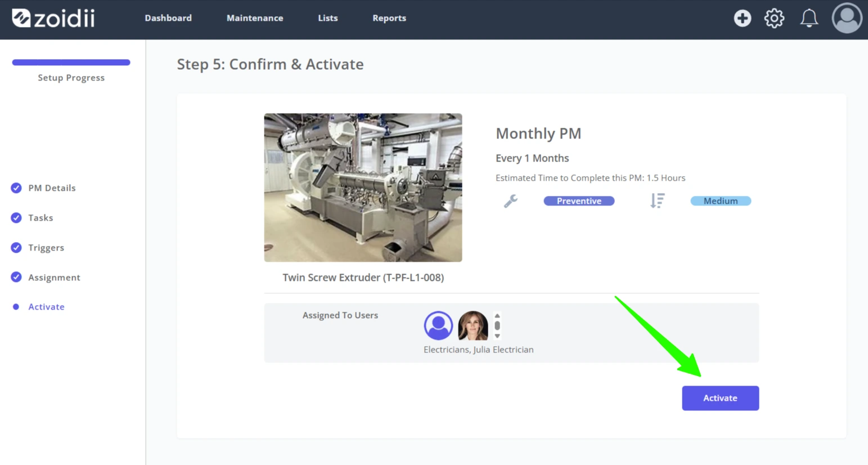Click the Setup Progress bar
Image resolution: width=868 pixels, height=465 pixels.
[71, 62]
